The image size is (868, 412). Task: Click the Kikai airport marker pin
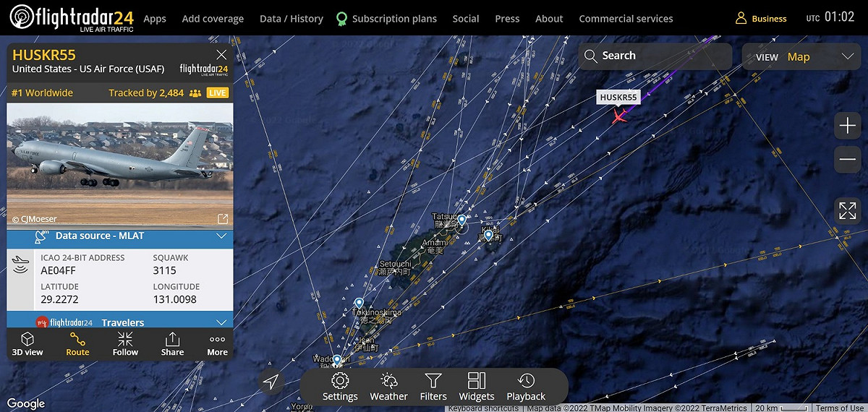[x=488, y=235]
